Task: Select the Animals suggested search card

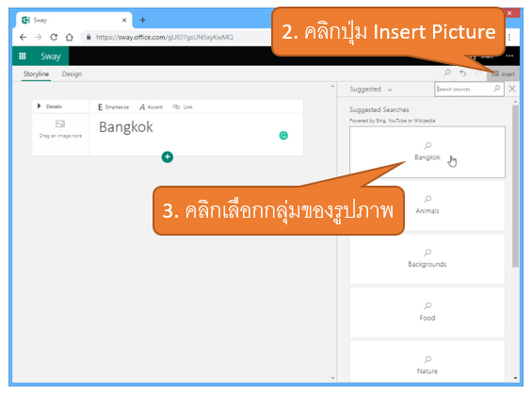Action: tap(427, 205)
